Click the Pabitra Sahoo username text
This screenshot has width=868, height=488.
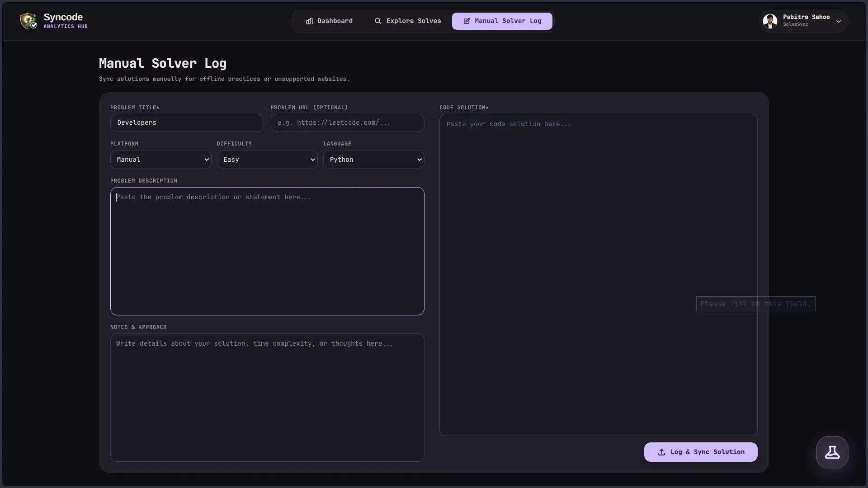coord(807,17)
